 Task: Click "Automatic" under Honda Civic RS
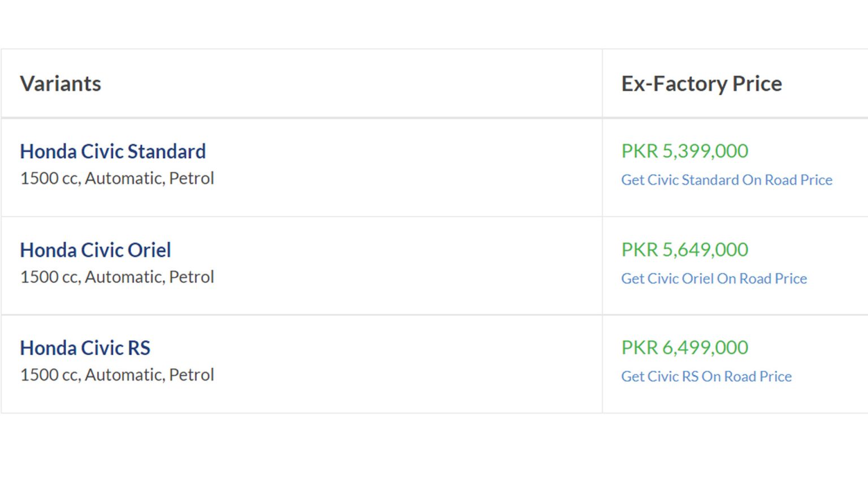tap(123, 375)
